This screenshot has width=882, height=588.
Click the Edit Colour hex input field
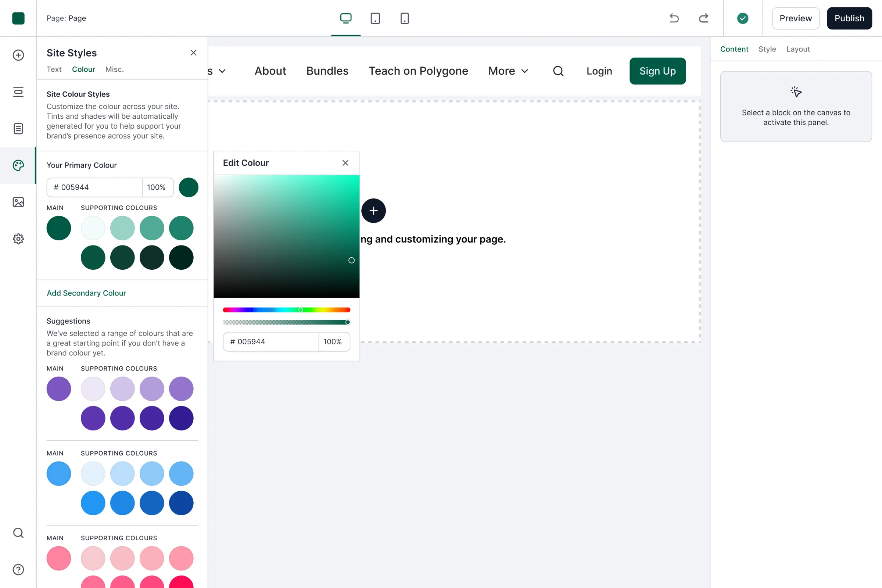(271, 342)
